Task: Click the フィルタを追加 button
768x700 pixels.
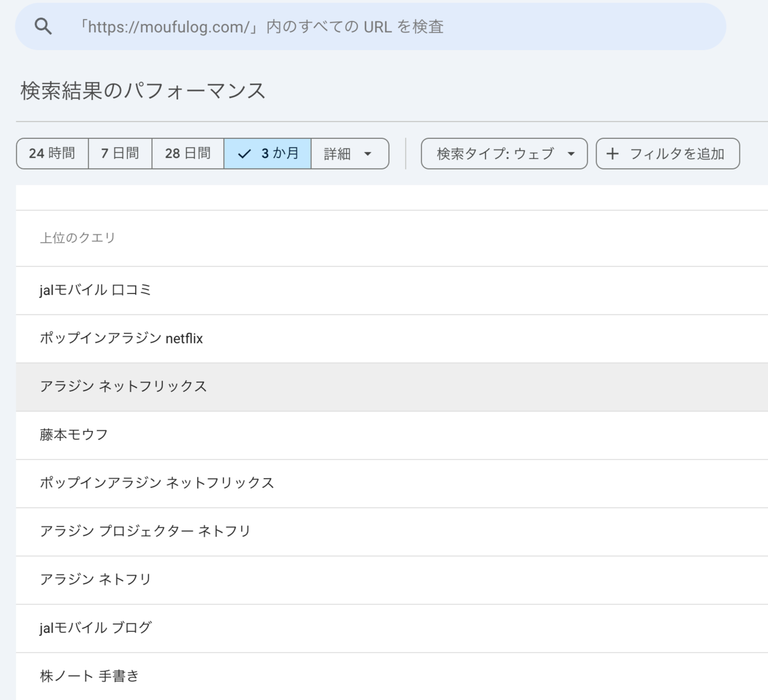Action: pos(668,154)
